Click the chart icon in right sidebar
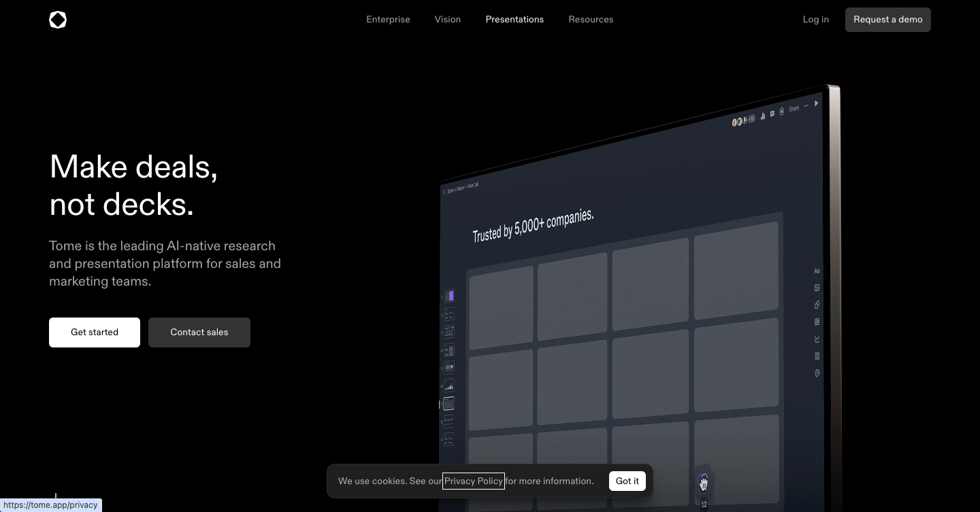Viewport: 980px width, 512px height. (x=817, y=339)
